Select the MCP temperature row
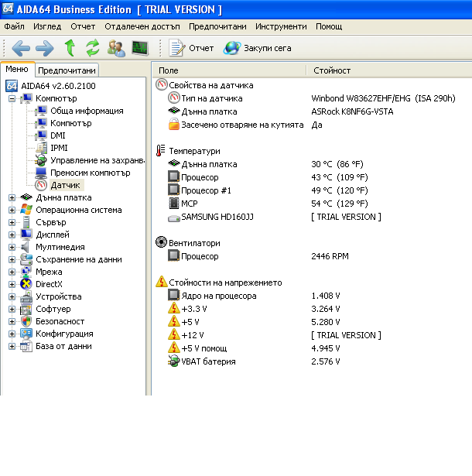This screenshot has height=476, width=472. tap(268, 204)
